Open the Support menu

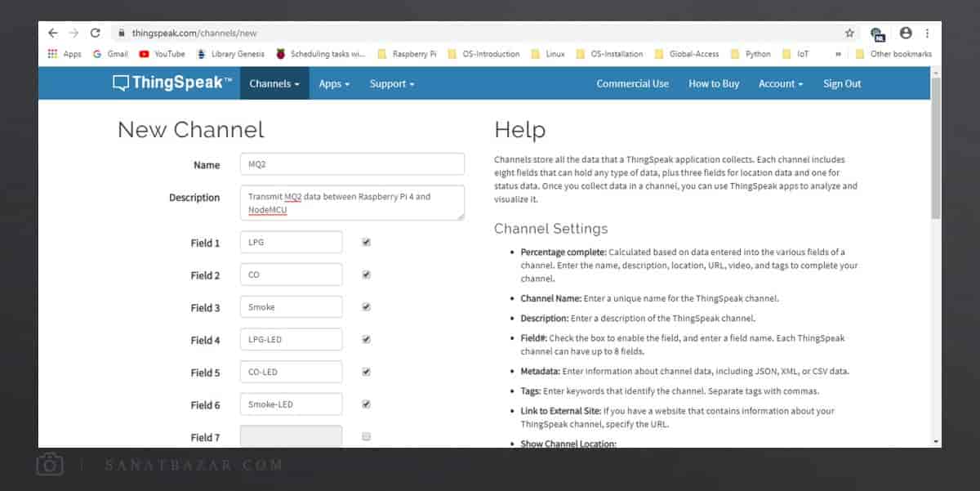(x=391, y=83)
